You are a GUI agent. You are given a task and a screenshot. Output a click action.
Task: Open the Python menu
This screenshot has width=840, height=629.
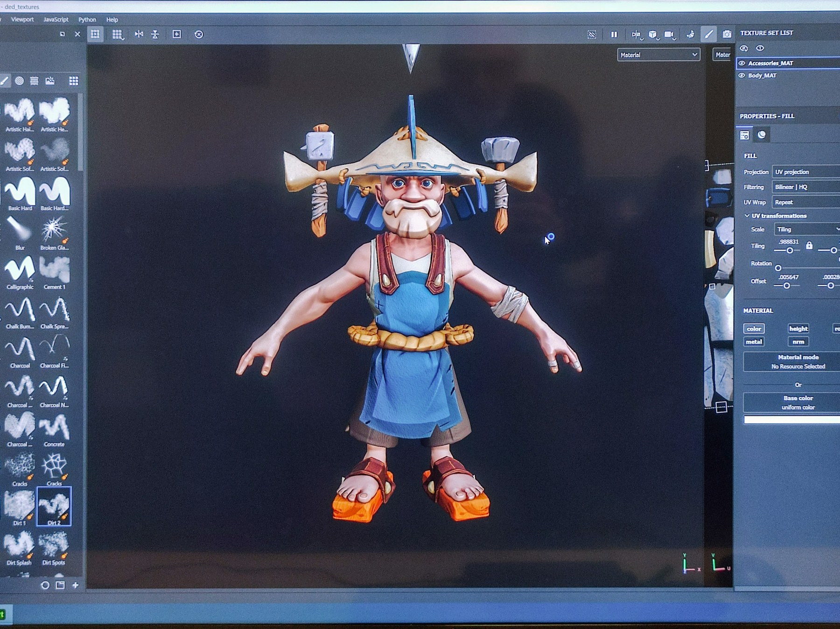tap(87, 20)
